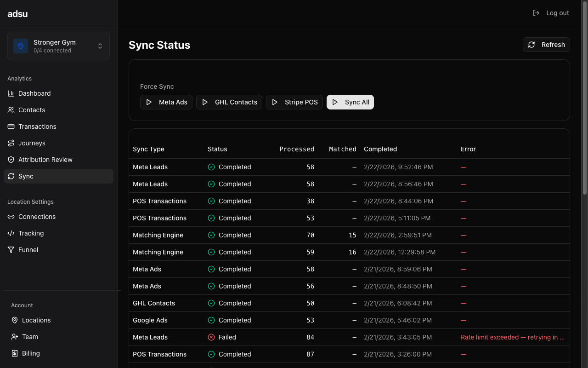Select Team under Account
The image size is (588, 368).
point(29,337)
